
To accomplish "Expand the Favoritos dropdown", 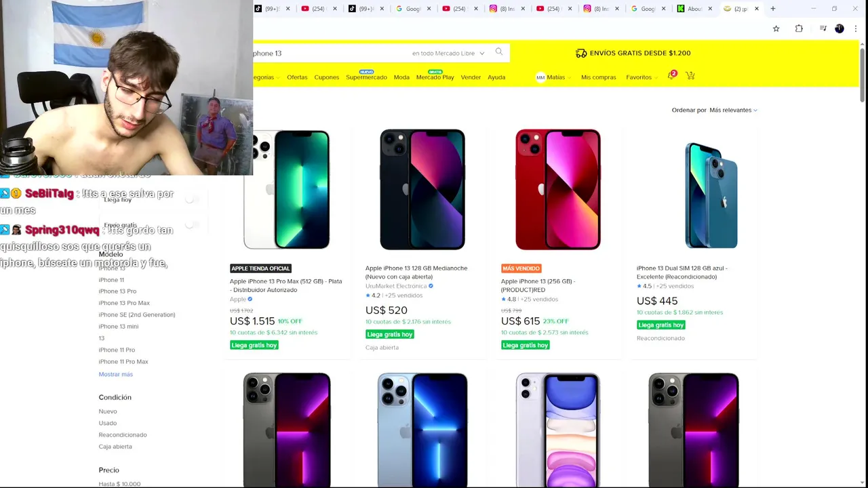I will point(642,77).
